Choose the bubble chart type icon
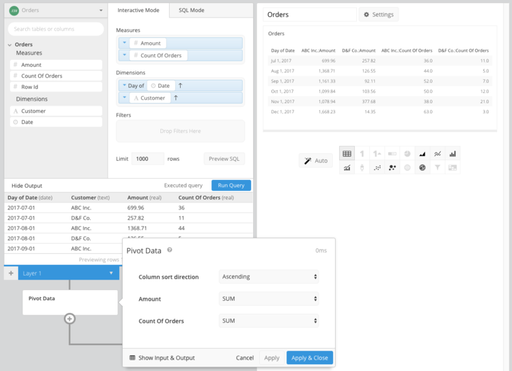 click(x=392, y=168)
